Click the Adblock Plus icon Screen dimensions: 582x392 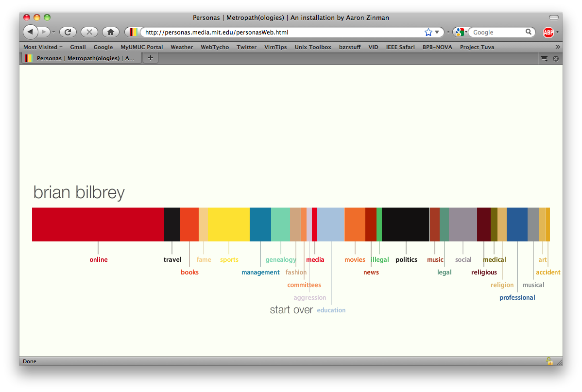point(548,33)
